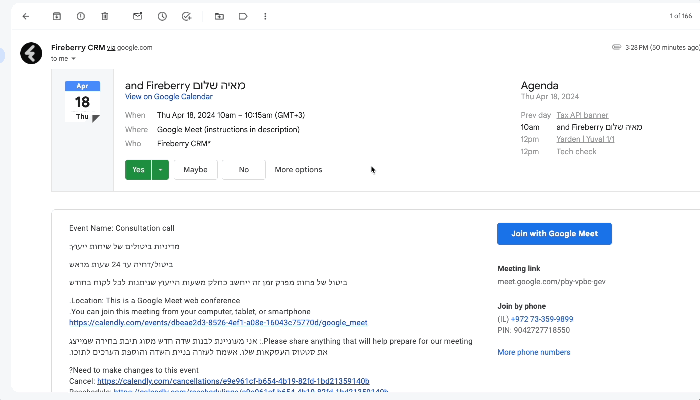Click meet.google.com meeting link text
This screenshot has height=400, width=700.
[551, 282]
